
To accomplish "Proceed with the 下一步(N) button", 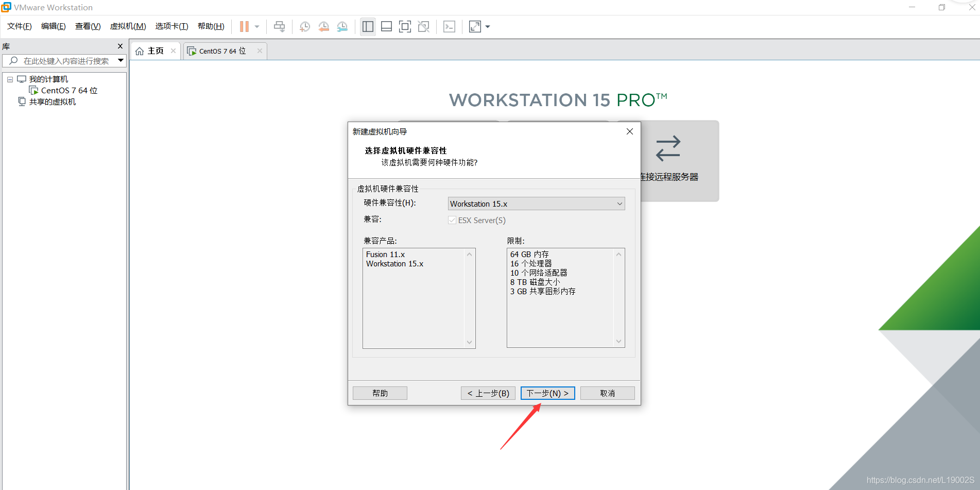I will pos(547,393).
